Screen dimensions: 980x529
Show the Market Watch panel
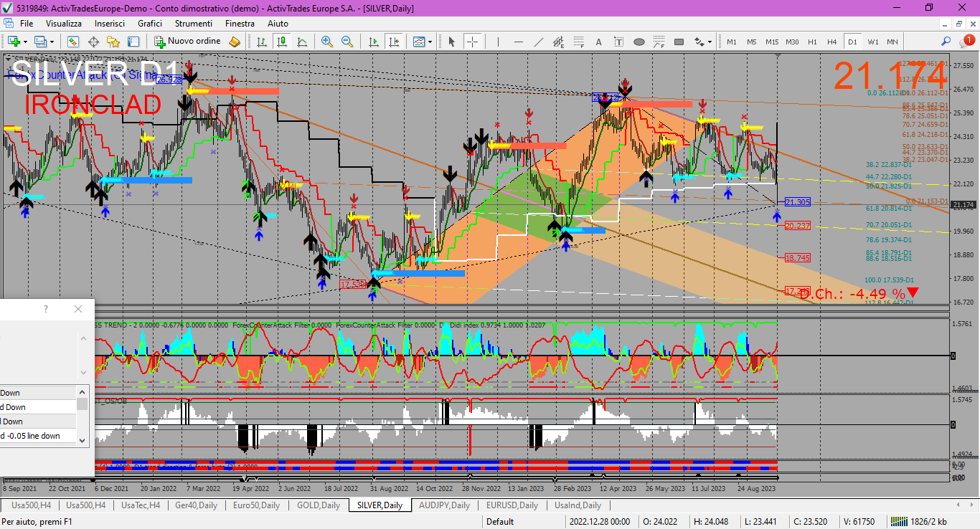pos(73,42)
